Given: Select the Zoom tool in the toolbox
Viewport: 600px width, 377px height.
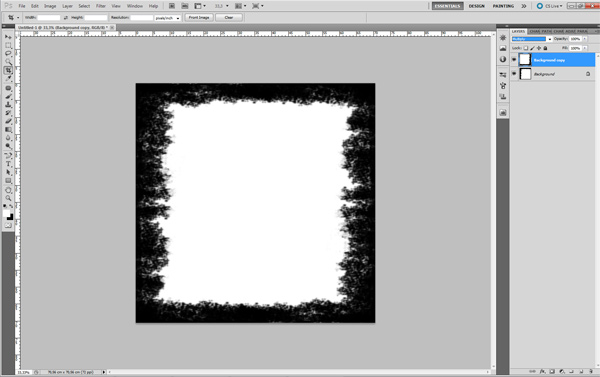Looking at the screenshot, I should pos(8,198).
